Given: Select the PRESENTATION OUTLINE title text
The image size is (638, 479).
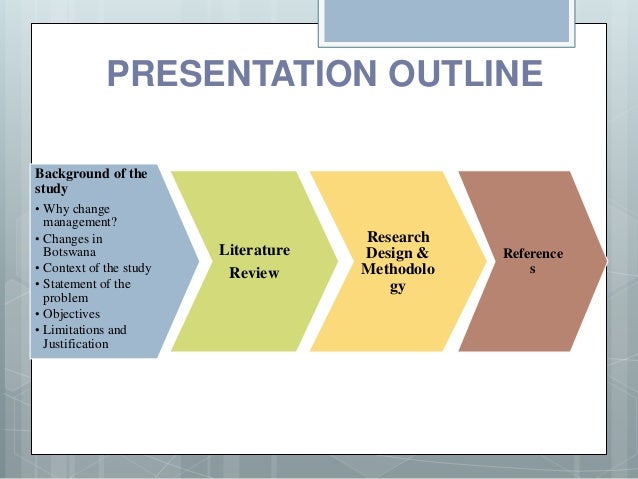Looking at the screenshot, I should (x=325, y=73).
